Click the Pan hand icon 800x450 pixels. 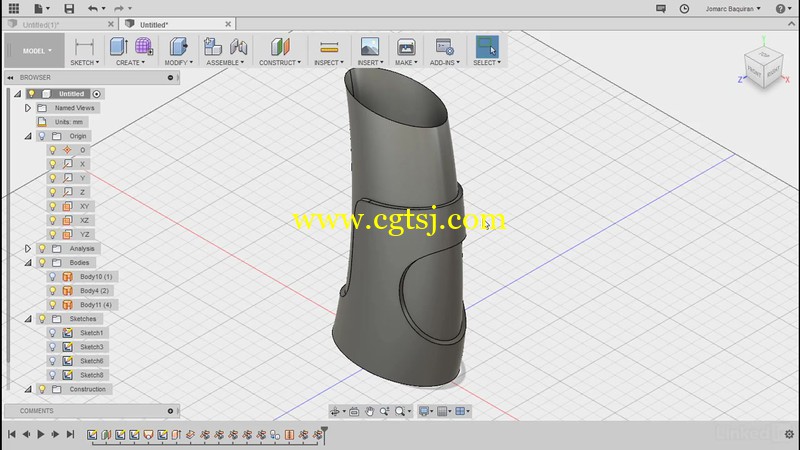[369, 411]
